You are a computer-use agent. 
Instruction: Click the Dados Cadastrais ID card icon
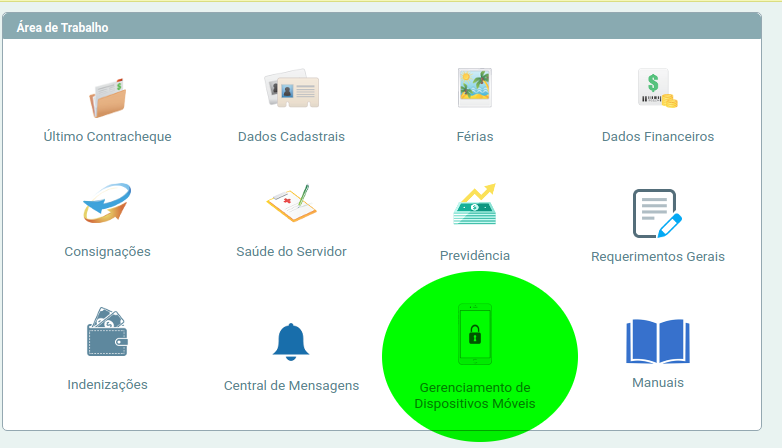[292, 88]
